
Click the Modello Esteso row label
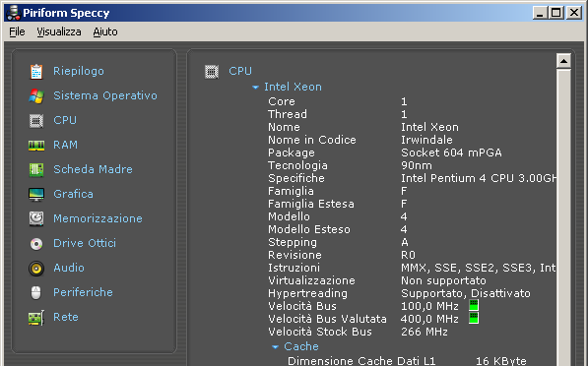tap(309, 229)
